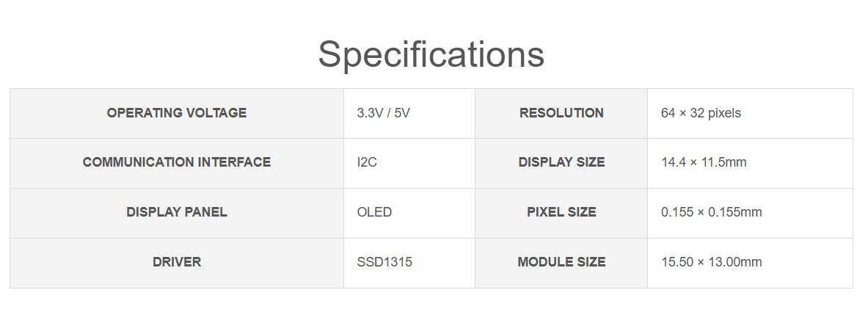Screen dimensions: 868x323
Task: Click the RESOLUTION label cell
Action: [x=561, y=113]
